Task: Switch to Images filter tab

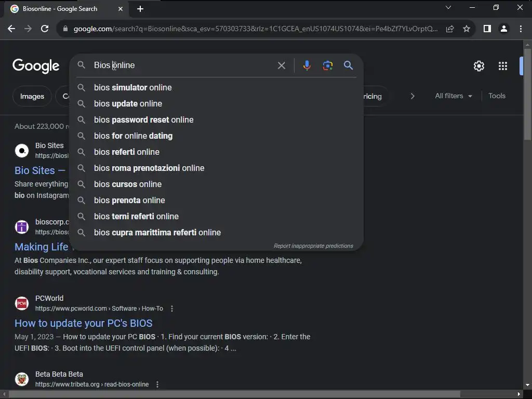Action: coord(32,96)
